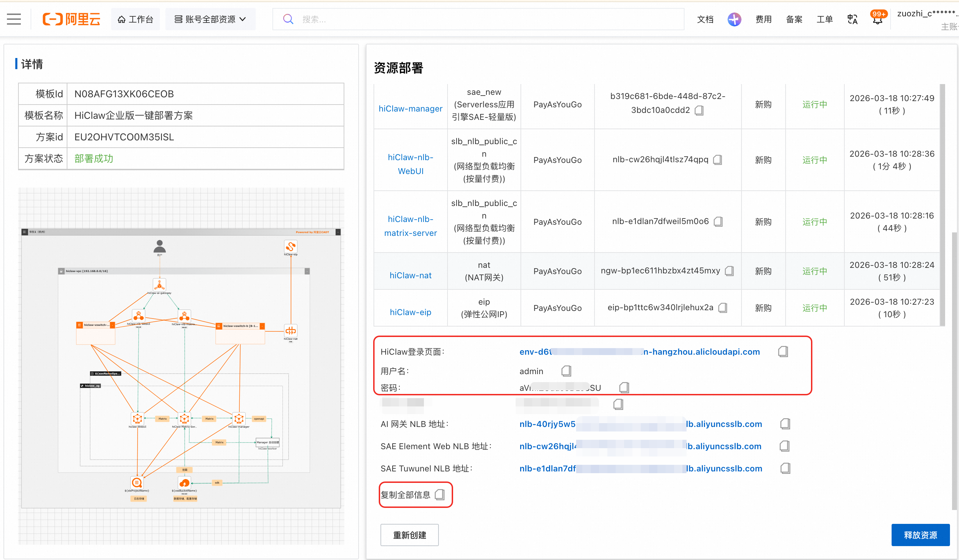Open 工单 in the top bar
The width and height of the screenshot is (959, 560).
[x=825, y=19]
